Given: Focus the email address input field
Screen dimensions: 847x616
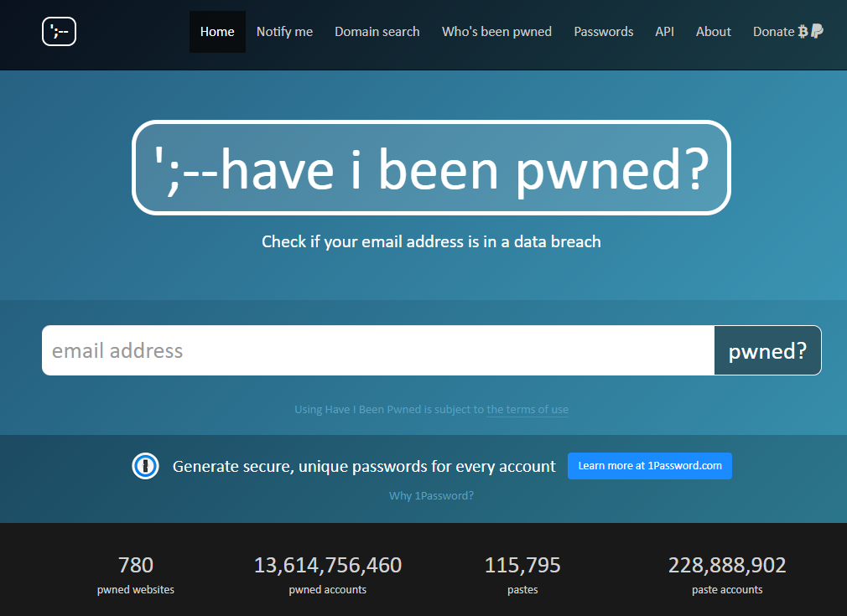Looking at the screenshot, I should (378, 350).
